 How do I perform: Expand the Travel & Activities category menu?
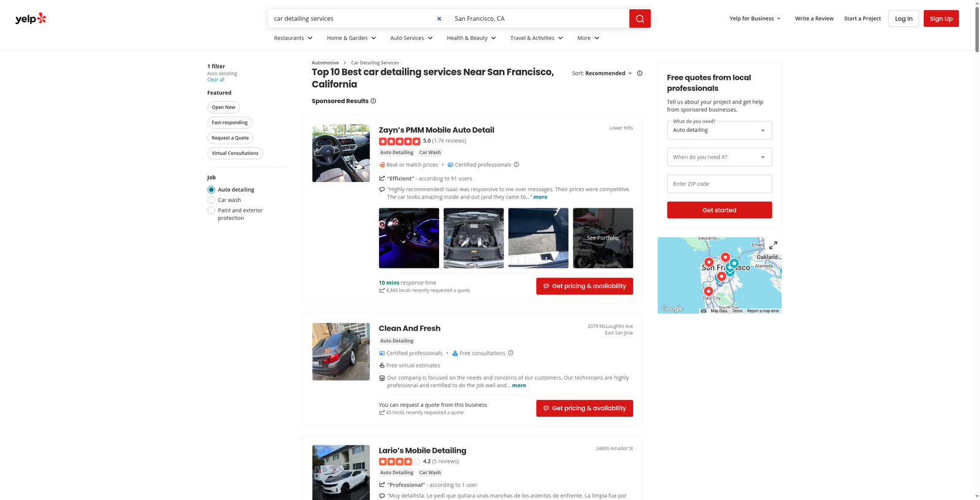click(537, 38)
